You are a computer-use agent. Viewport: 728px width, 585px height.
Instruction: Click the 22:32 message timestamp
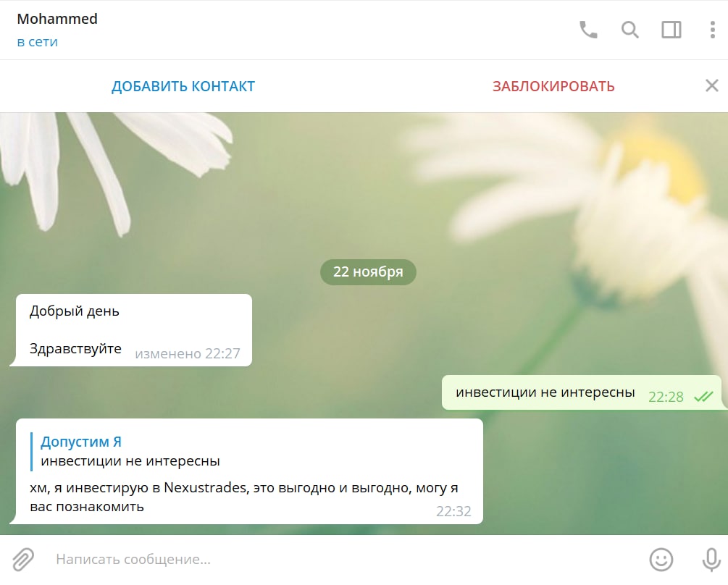(453, 511)
